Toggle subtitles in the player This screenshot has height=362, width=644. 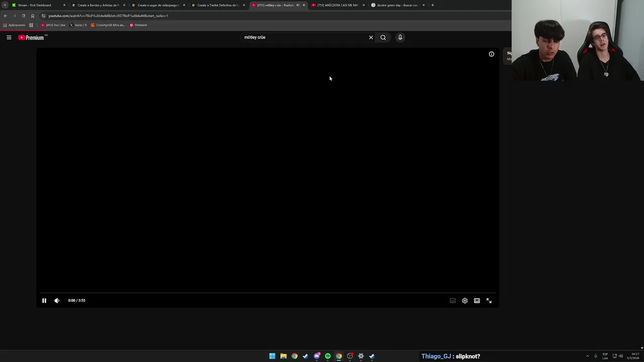[x=453, y=301]
